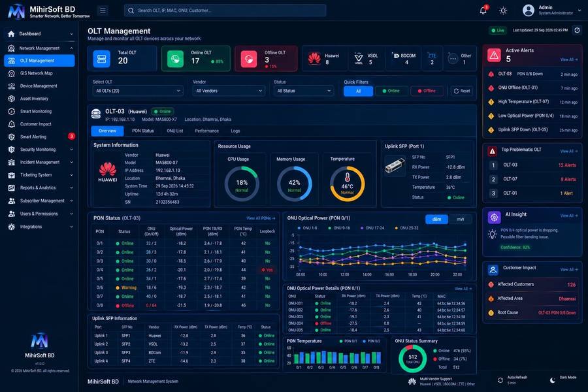Click the Integrations gear icon
This screenshot has width=588, height=392.
point(12,227)
